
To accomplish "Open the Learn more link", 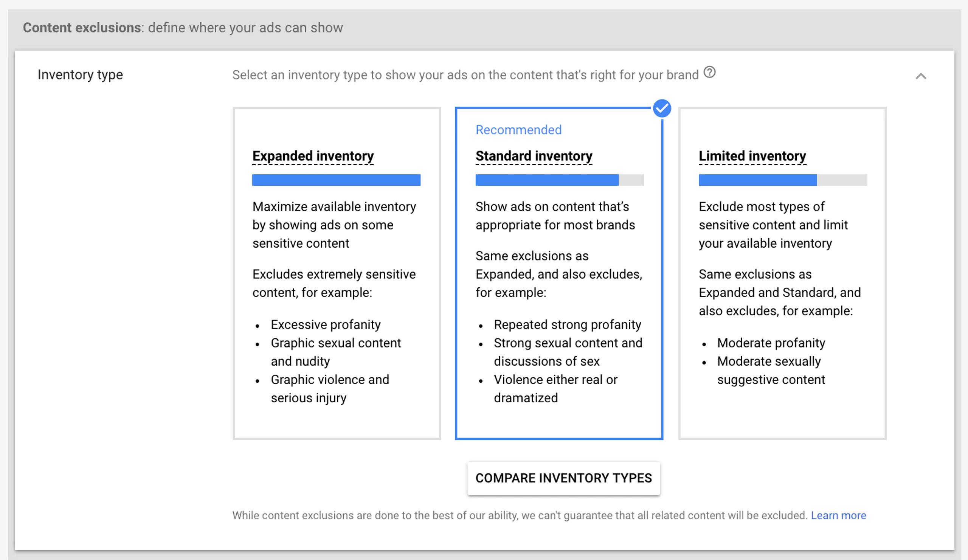I will coord(838,515).
